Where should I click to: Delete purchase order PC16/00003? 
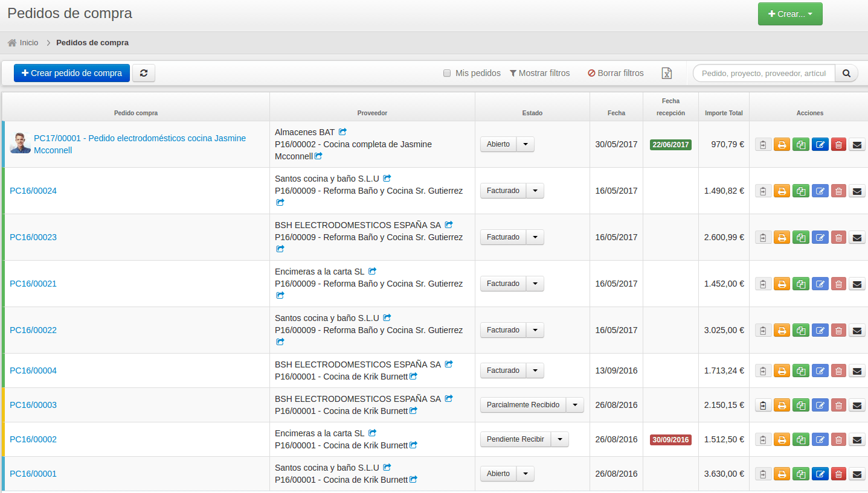click(838, 405)
